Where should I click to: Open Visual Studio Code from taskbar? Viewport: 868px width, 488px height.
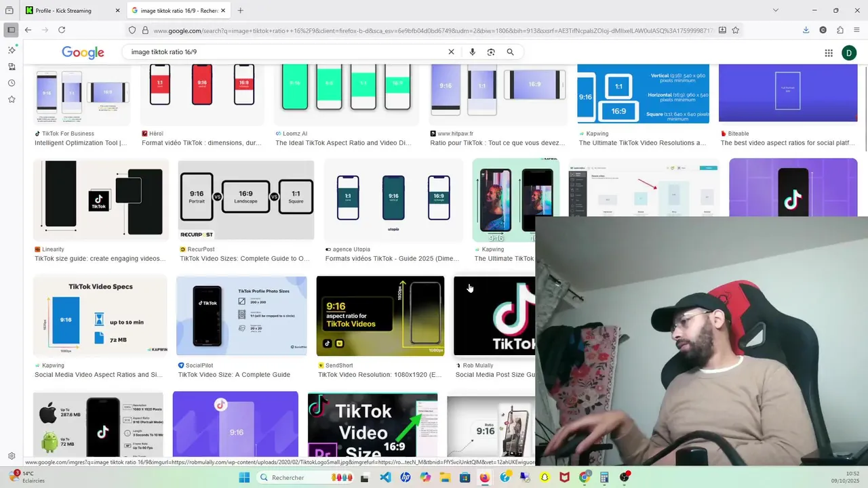pyautogui.click(x=385, y=477)
